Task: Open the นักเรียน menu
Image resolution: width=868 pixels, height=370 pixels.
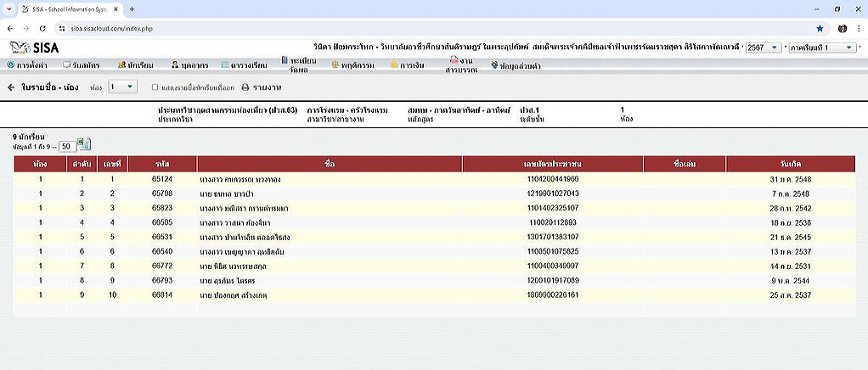Action: coord(134,64)
